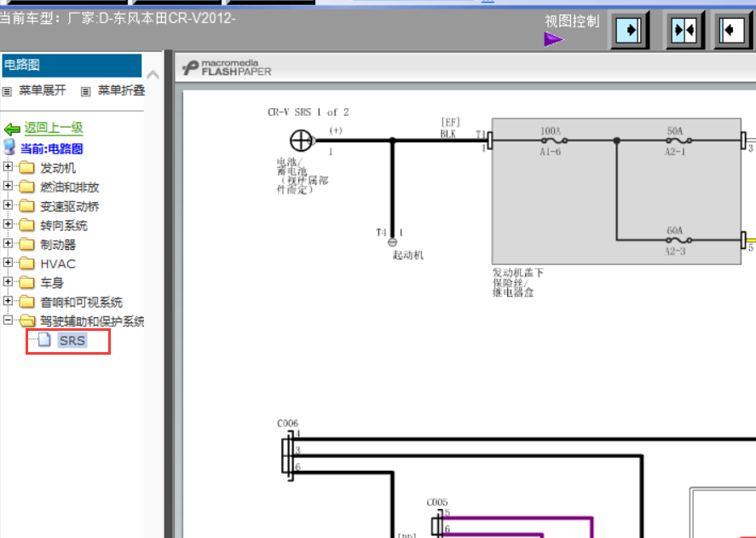
Task: Click the 菜单展开 text
Action: [43, 90]
